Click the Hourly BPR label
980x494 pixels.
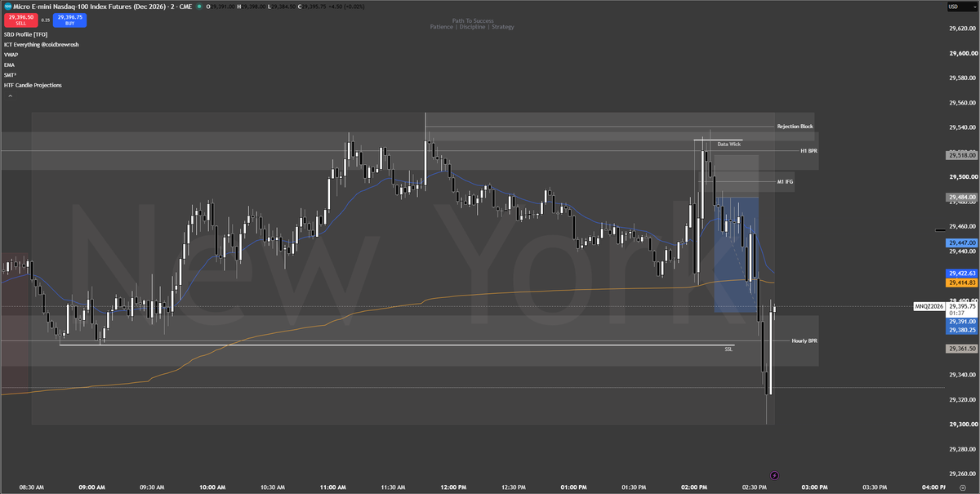point(804,340)
